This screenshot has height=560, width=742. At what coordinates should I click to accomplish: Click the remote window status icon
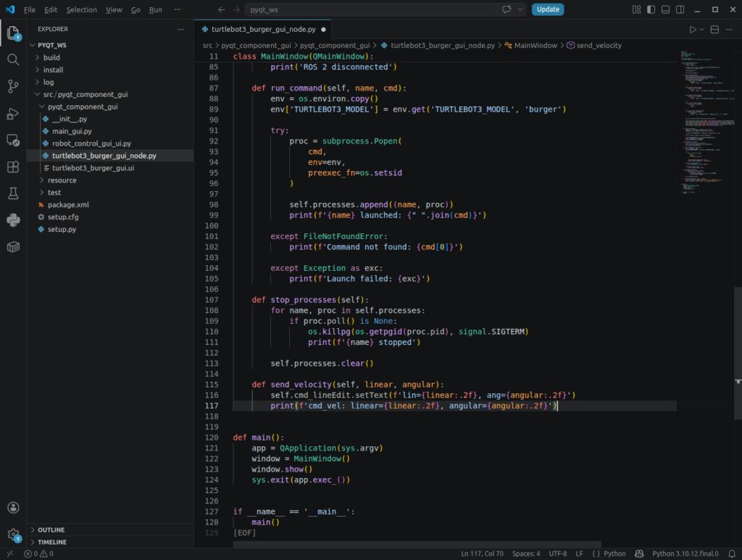[10, 554]
